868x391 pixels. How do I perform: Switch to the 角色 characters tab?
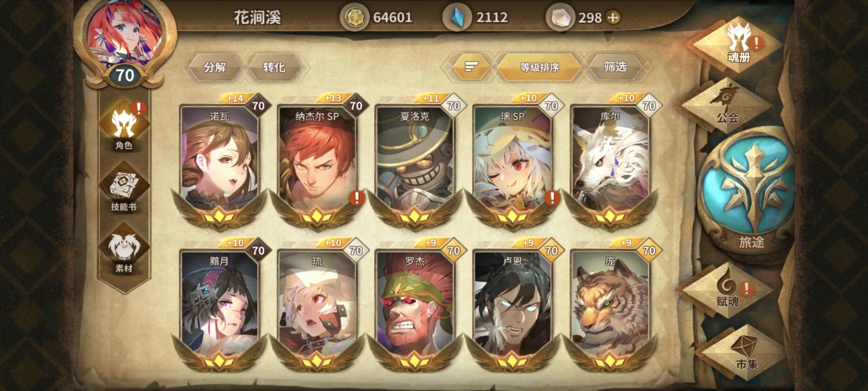click(124, 127)
